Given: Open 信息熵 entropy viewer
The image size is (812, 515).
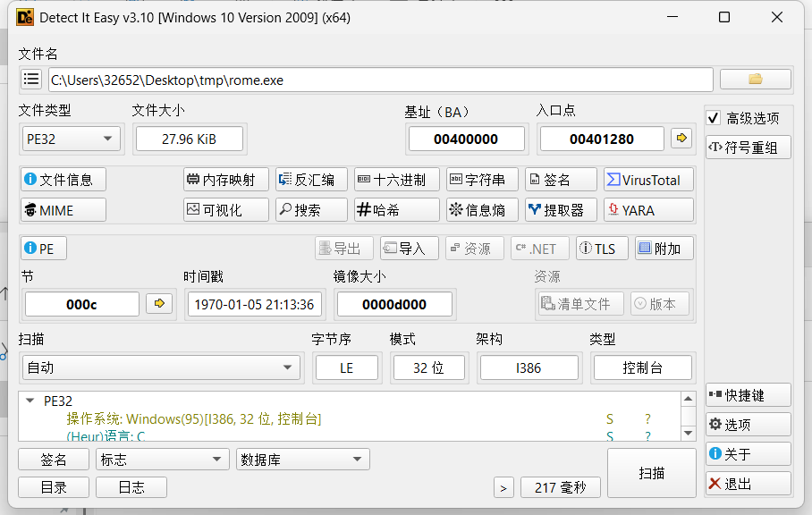Looking at the screenshot, I should [x=482, y=210].
